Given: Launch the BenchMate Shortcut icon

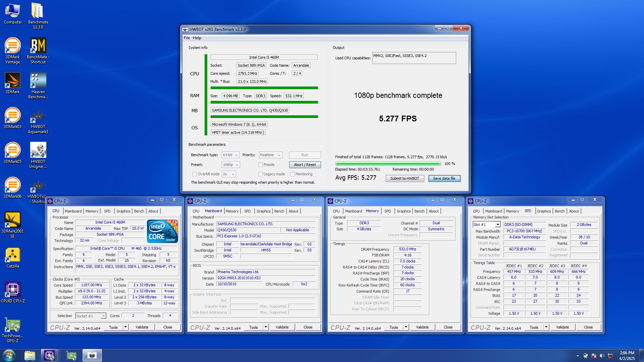Looking at the screenshot, I should [38, 51].
